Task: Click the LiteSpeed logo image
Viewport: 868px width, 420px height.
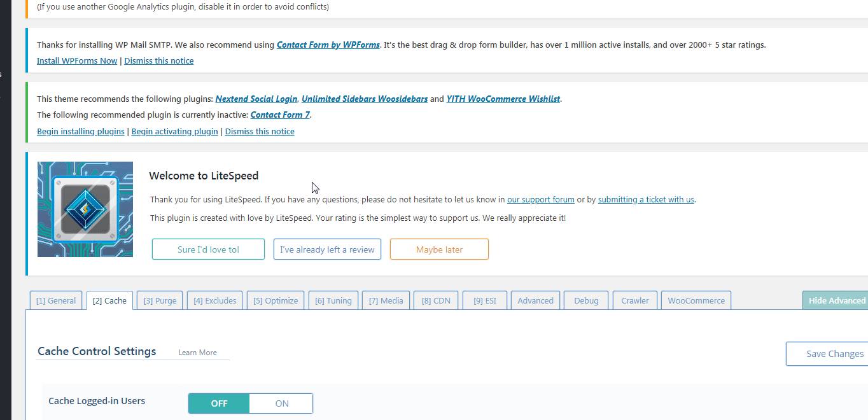Action: pyautogui.click(x=85, y=209)
